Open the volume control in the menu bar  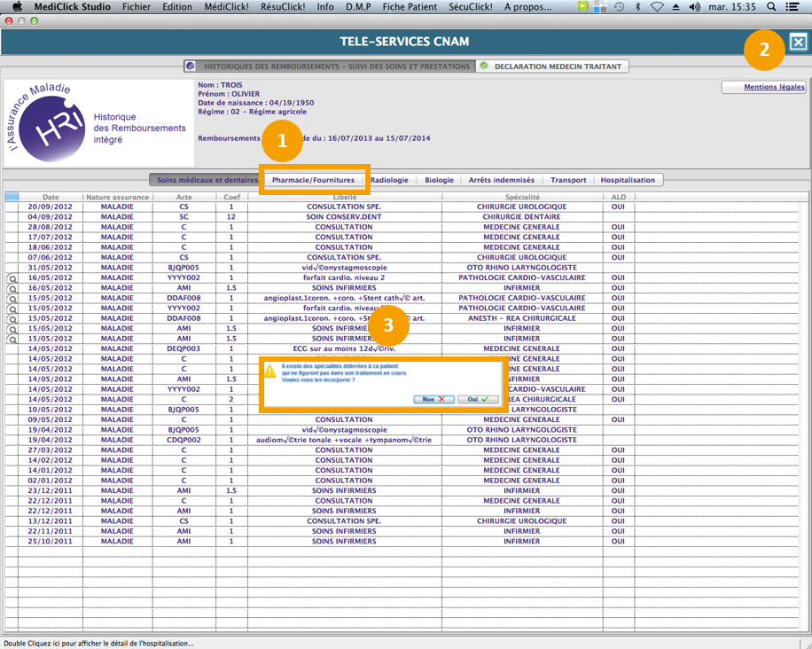(694, 7)
